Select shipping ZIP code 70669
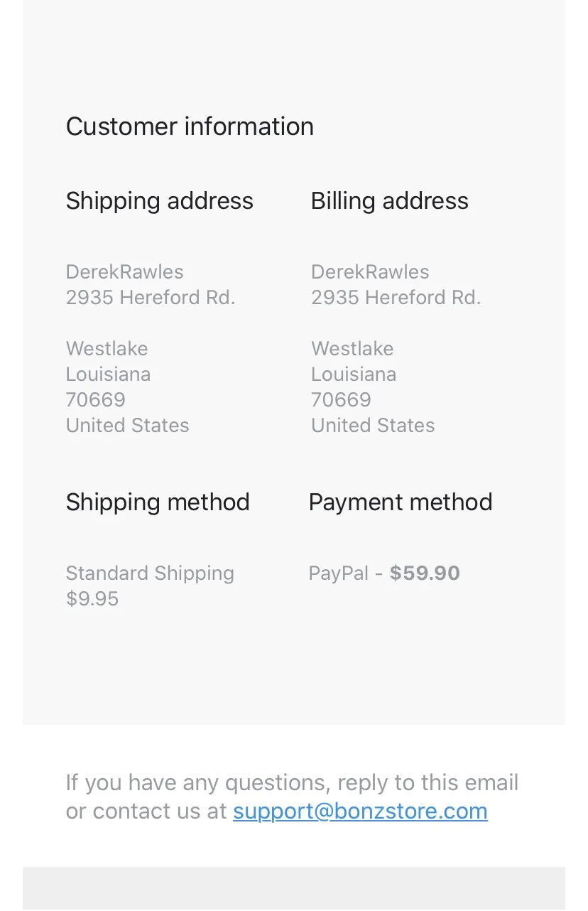588x911 pixels. pyautogui.click(x=96, y=400)
